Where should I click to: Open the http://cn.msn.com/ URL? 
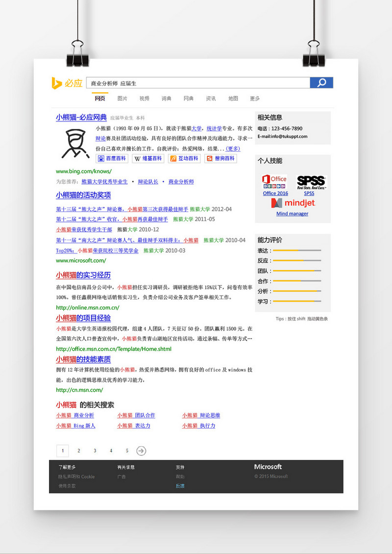pos(79,390)
